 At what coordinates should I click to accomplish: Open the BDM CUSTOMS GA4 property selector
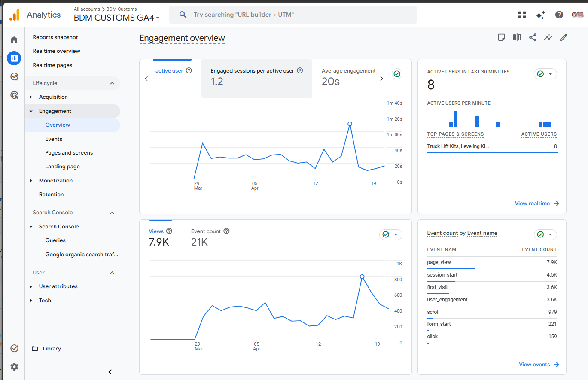tap(117, 18)
